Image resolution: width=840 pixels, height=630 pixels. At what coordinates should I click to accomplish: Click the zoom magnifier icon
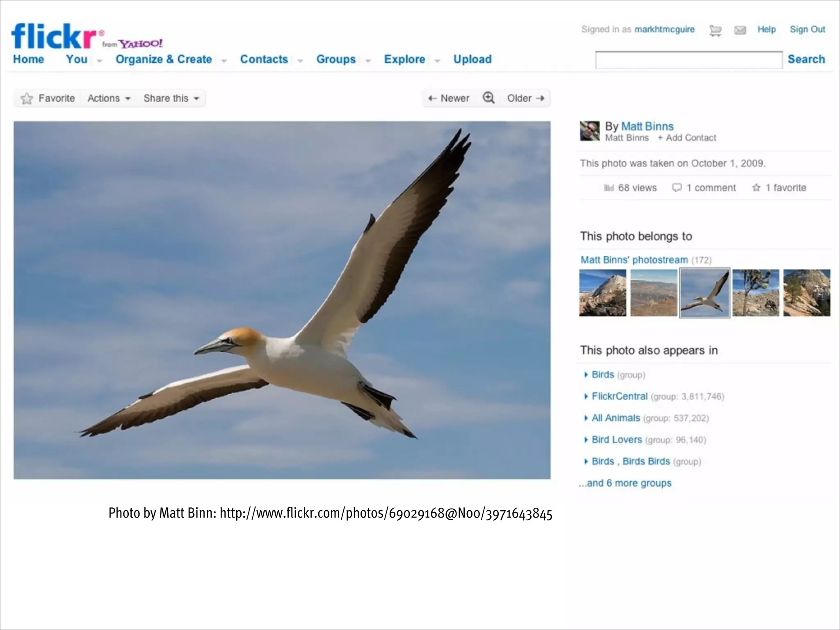[488, 98]
